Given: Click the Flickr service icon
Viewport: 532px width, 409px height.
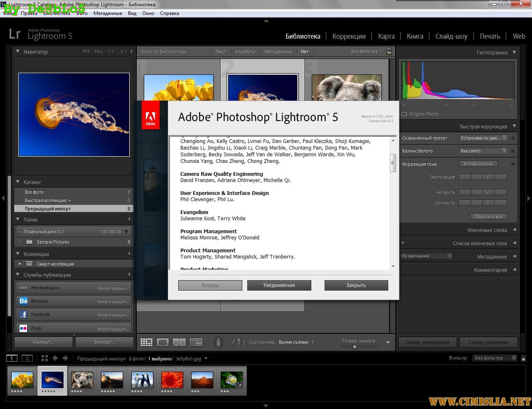Looking at the screenshot, I should click(x=23, y=328).
